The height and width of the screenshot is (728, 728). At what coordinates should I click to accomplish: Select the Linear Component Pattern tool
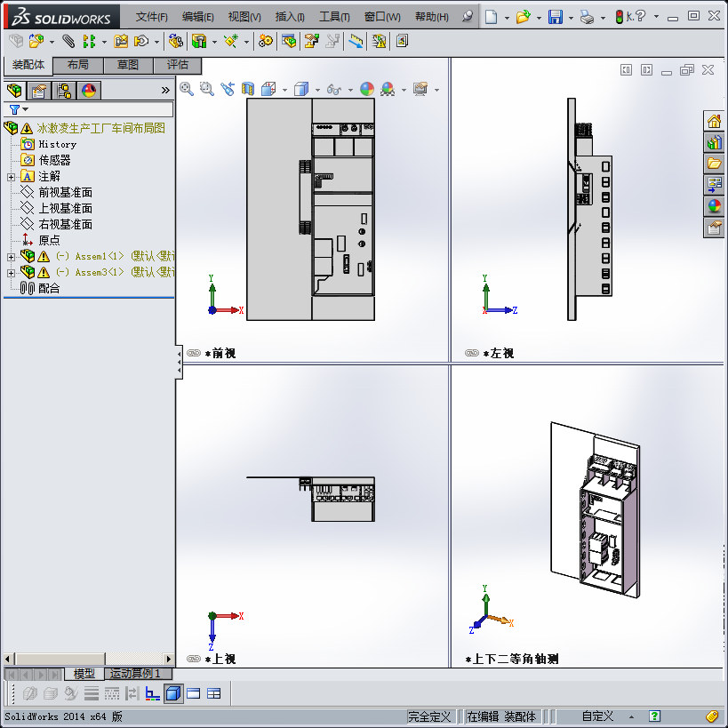click(89, 41)
